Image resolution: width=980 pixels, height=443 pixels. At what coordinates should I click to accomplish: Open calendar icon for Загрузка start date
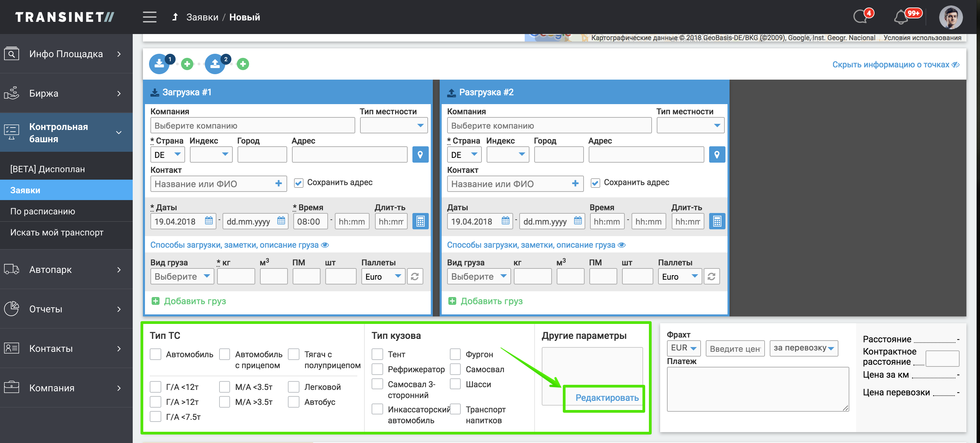point(209,221)
